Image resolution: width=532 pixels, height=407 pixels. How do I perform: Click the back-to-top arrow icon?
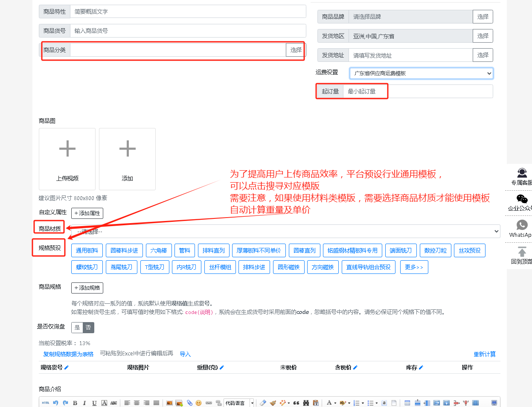(522, 252)
